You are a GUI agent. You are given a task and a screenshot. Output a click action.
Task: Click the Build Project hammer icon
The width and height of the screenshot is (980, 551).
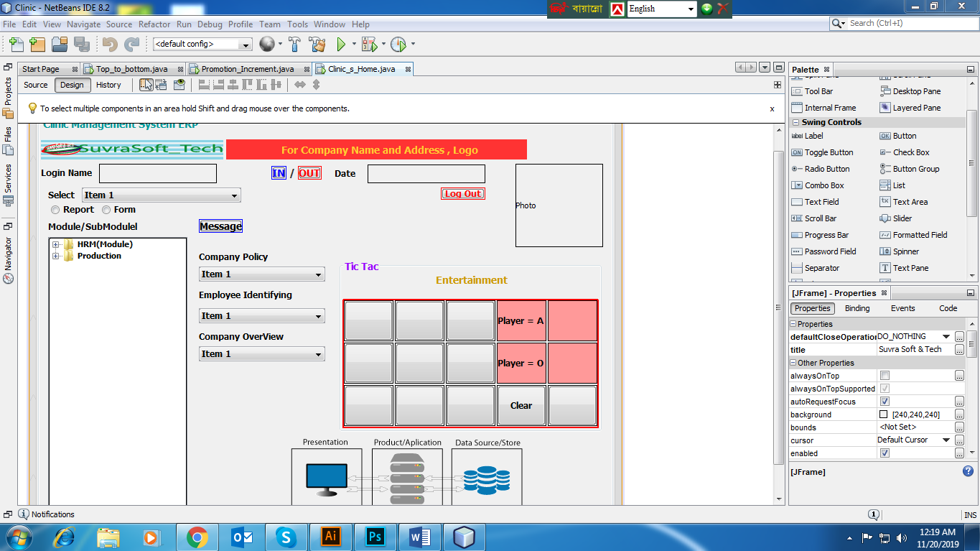point(294,45)
